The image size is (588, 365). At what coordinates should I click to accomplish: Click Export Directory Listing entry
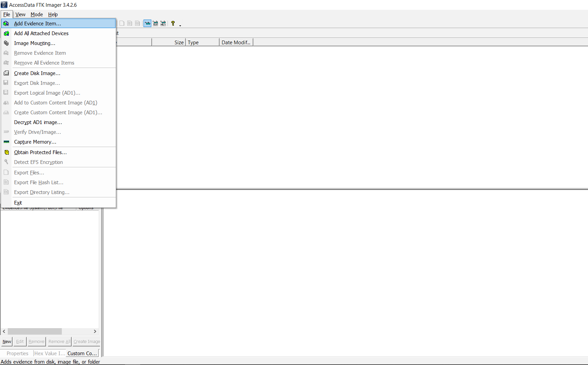click(x=58, y=192)
